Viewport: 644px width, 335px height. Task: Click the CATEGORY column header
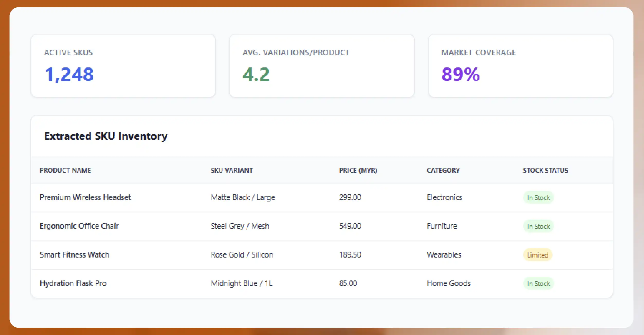pyautogui.click(x=443, y=170)
